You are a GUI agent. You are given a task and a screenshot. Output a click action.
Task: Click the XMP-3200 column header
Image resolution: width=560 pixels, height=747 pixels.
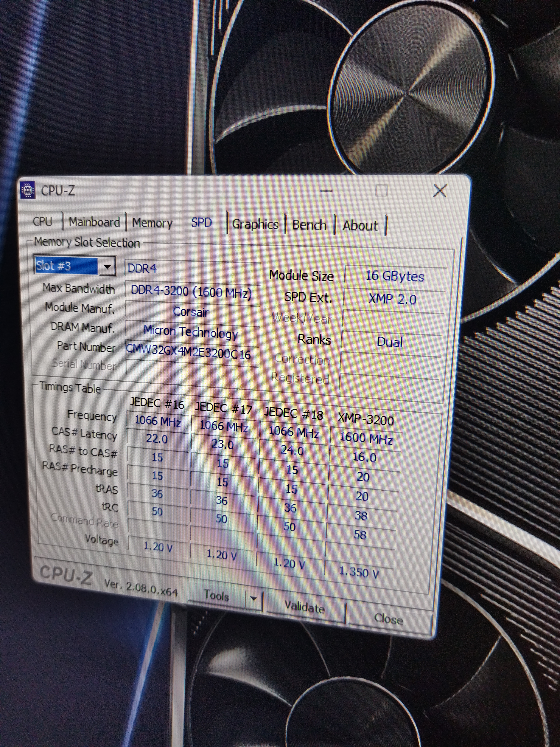[366, 419]
